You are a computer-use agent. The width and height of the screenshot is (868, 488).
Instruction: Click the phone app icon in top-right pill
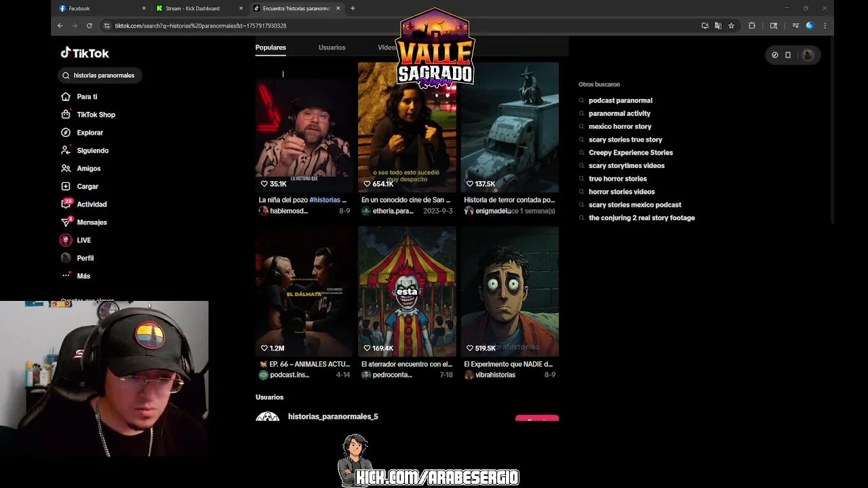(788, 55)
